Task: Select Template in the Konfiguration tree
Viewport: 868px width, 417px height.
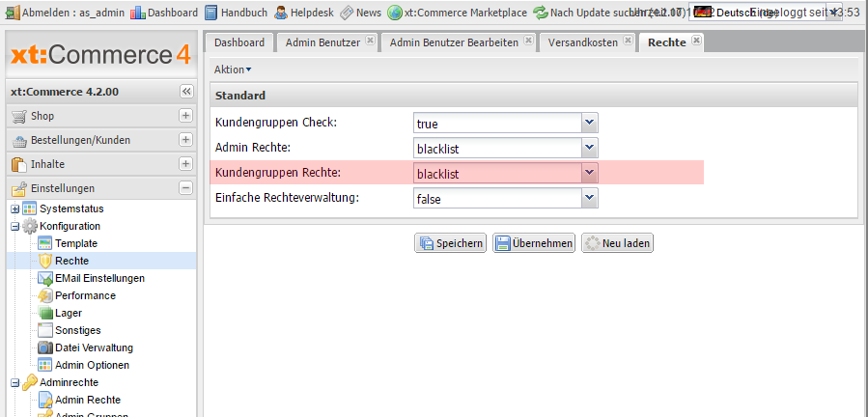Action: pyautogui.click(x=76, y=243)
